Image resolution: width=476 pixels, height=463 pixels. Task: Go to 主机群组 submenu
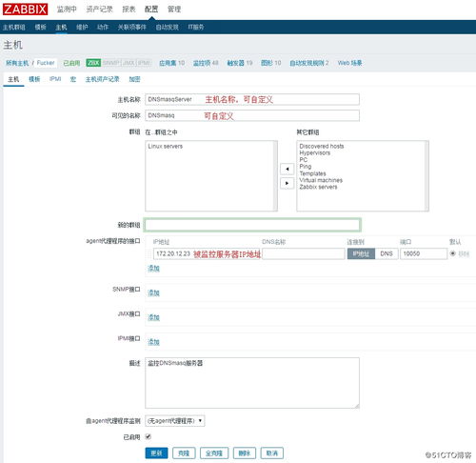point(14,28)
